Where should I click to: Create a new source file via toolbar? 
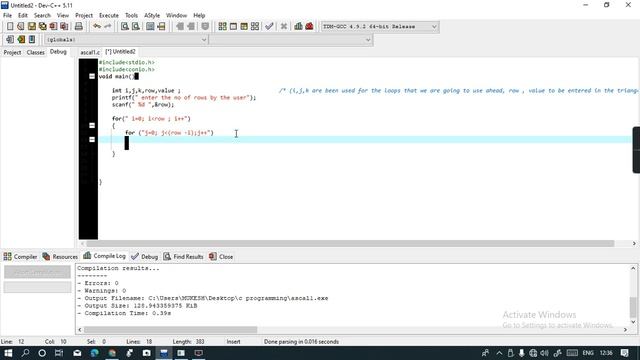[x=10, y=27]
